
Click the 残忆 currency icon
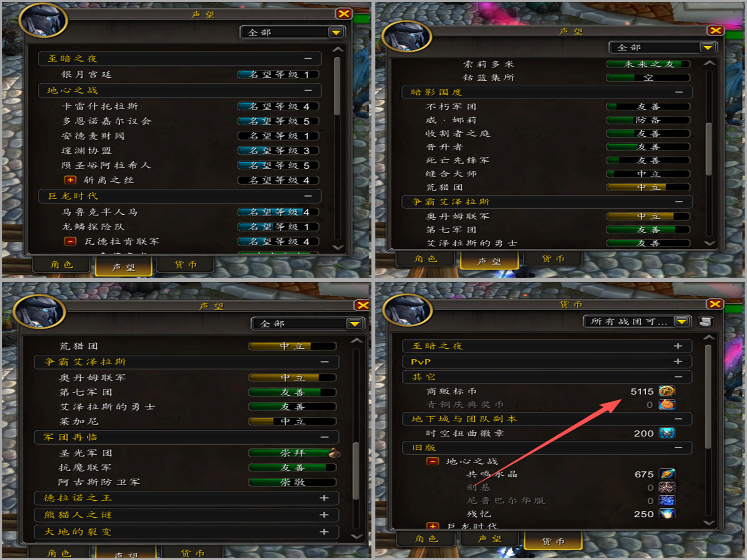pyautogui.click(x=667, y=514)
